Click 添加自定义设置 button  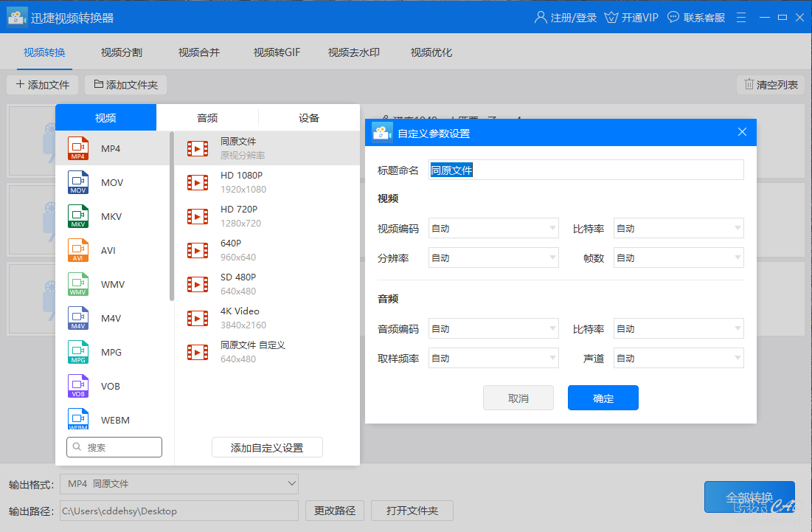tap(267, 448)
